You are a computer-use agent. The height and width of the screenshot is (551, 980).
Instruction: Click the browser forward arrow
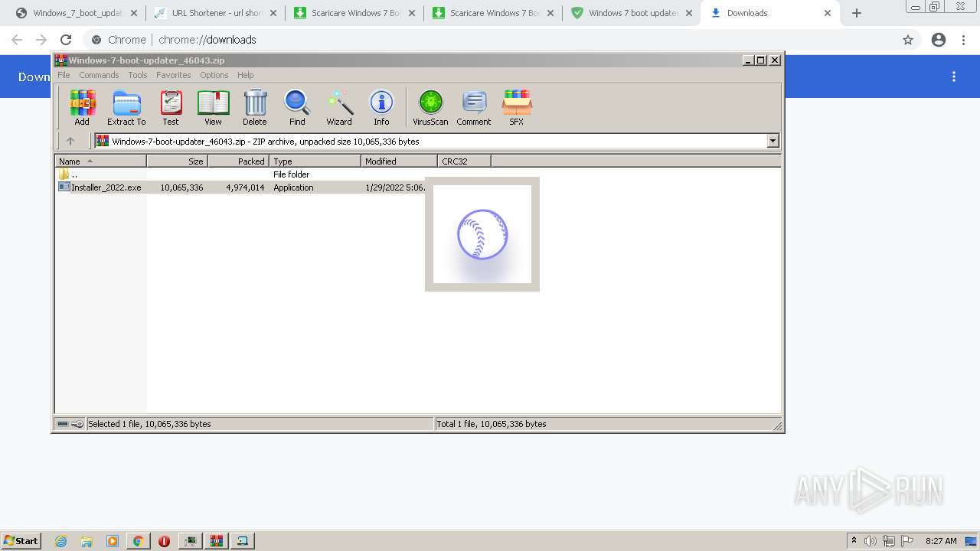41,40
